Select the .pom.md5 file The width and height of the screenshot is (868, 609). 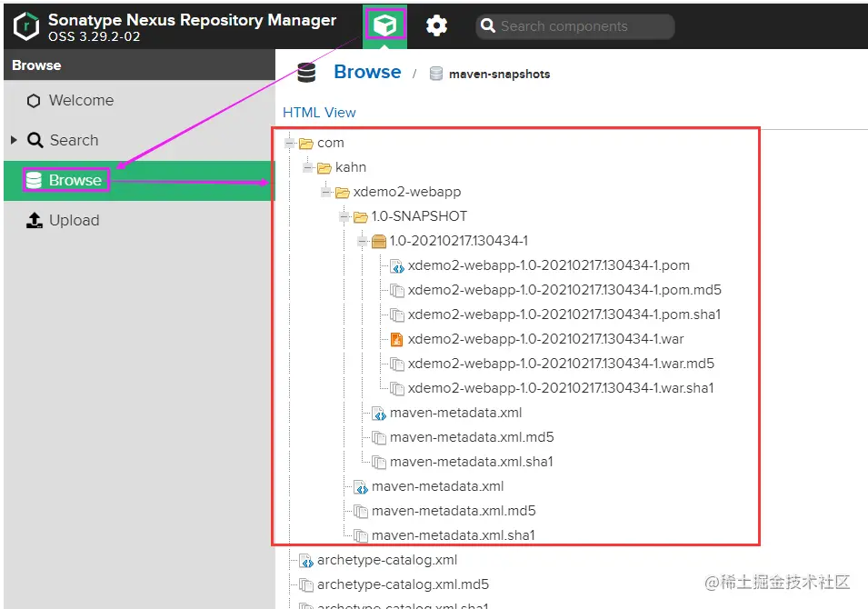pos(564,290)
